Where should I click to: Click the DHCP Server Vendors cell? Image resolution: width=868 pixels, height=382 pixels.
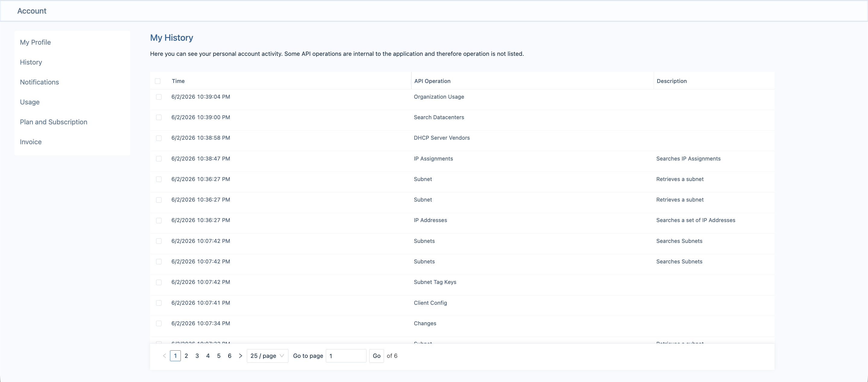[442, 138]
